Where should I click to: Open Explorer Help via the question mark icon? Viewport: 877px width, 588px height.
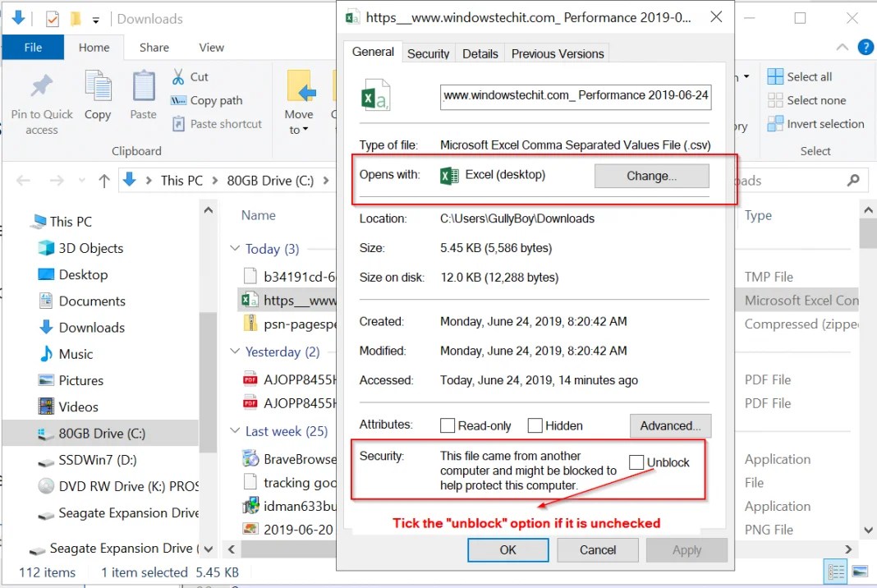[x=866, y=47]
